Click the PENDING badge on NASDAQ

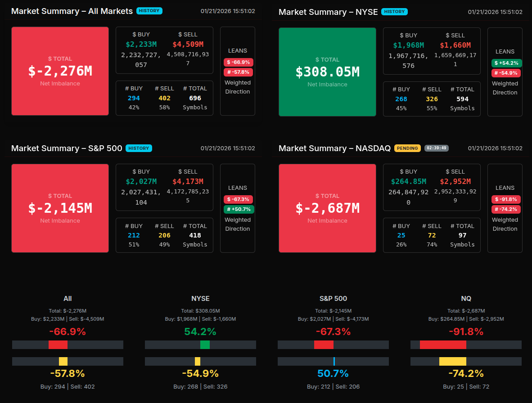[407, 148]
